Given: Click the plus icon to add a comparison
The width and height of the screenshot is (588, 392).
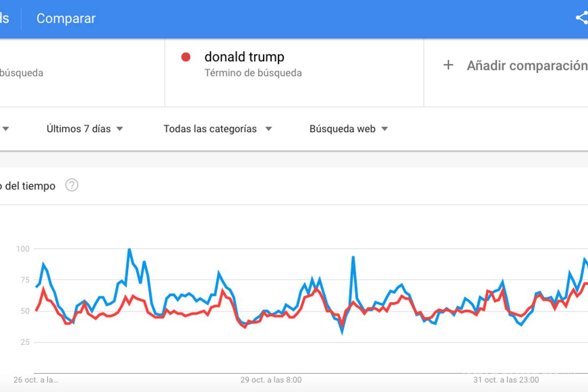Looking at the screenshot, I should pyautogui.click(x=448, y=65).
